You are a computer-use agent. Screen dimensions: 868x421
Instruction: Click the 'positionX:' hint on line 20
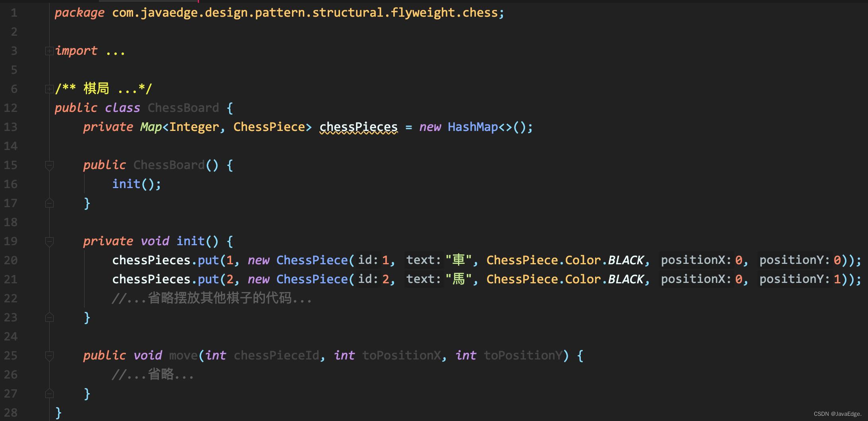pos(696,260)
